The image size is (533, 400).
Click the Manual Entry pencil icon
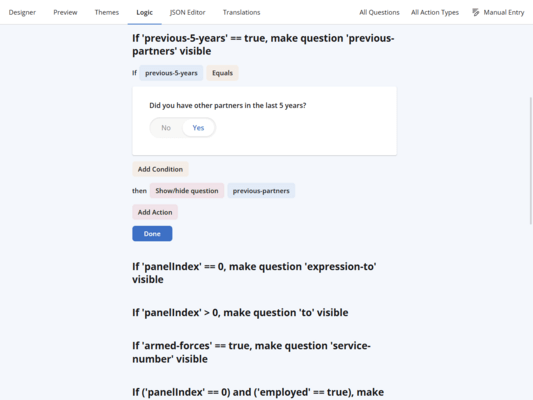(x=476, y=13)
